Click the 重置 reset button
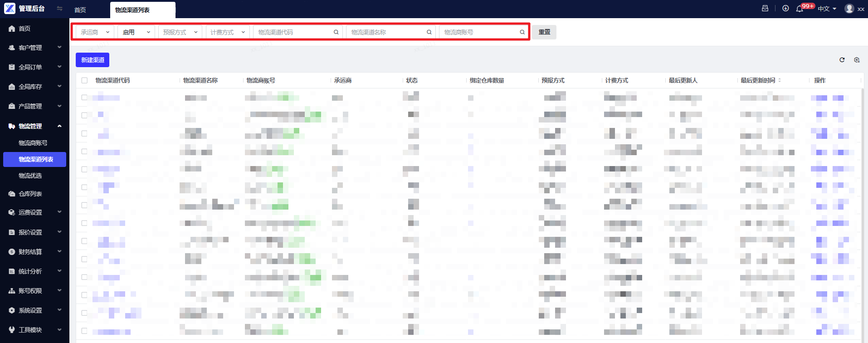 click(544, 32)
